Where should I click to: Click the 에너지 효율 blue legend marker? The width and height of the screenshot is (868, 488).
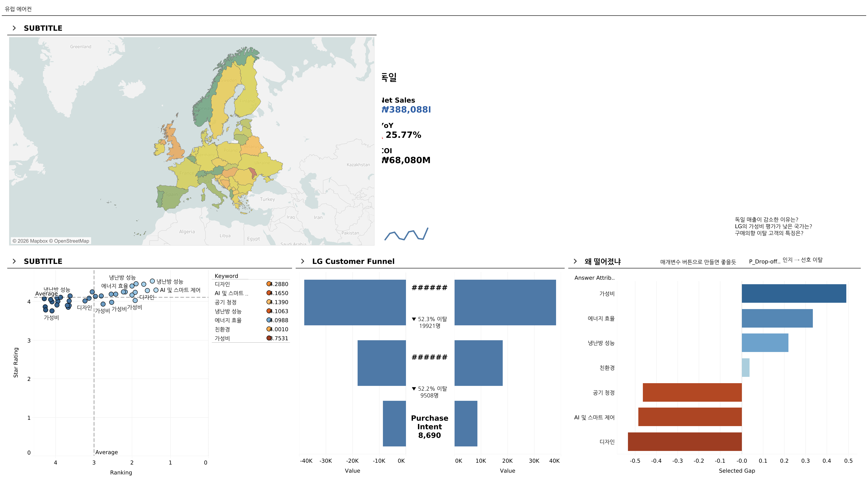point(269,320)
